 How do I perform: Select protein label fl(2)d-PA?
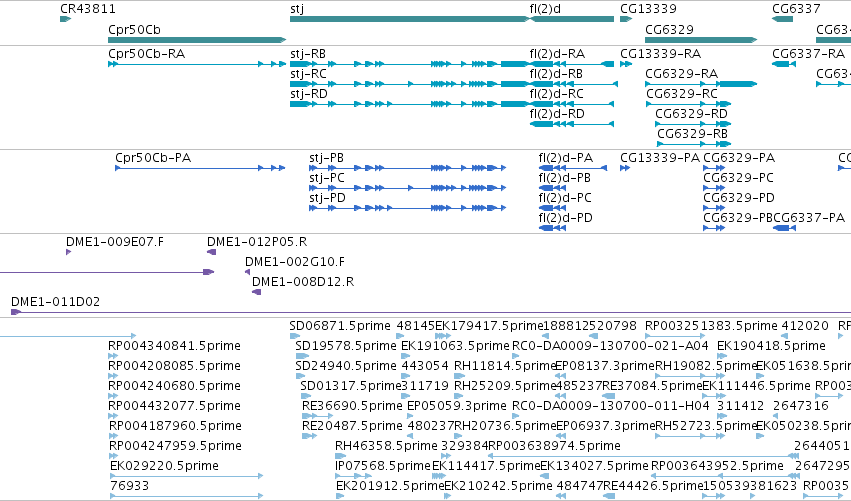pyautogui.click(x=565, y=158)
